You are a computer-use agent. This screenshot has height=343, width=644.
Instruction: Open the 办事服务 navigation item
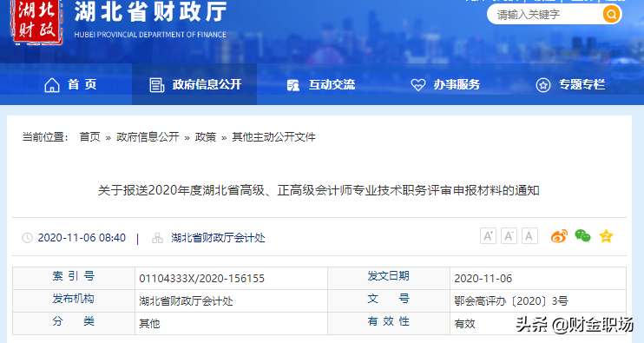[x=457, y=84]
